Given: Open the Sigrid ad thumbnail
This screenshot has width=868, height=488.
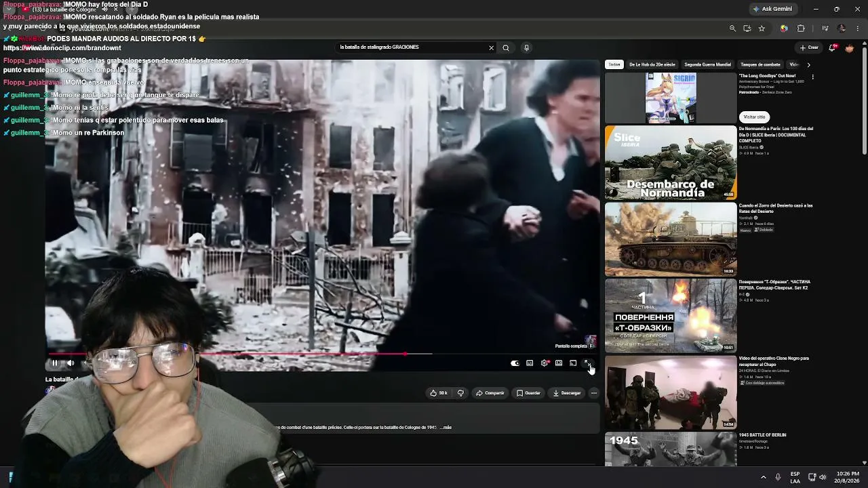Looking at the screenshot, I should (671, 98).
